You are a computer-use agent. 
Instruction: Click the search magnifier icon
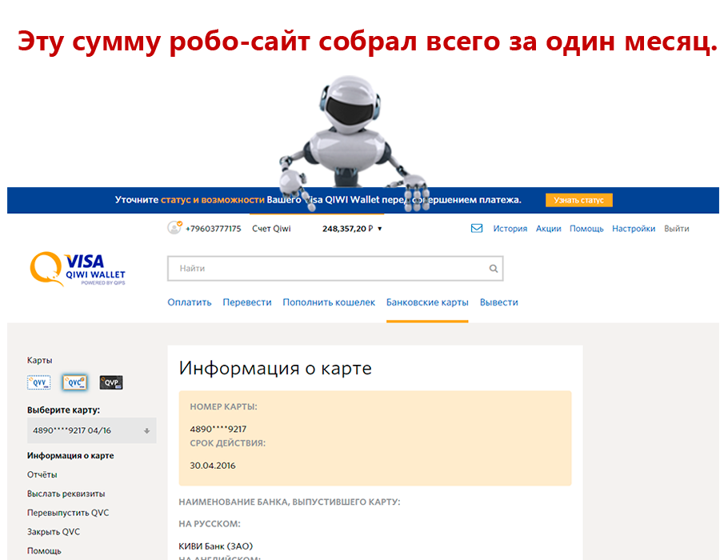493,268
